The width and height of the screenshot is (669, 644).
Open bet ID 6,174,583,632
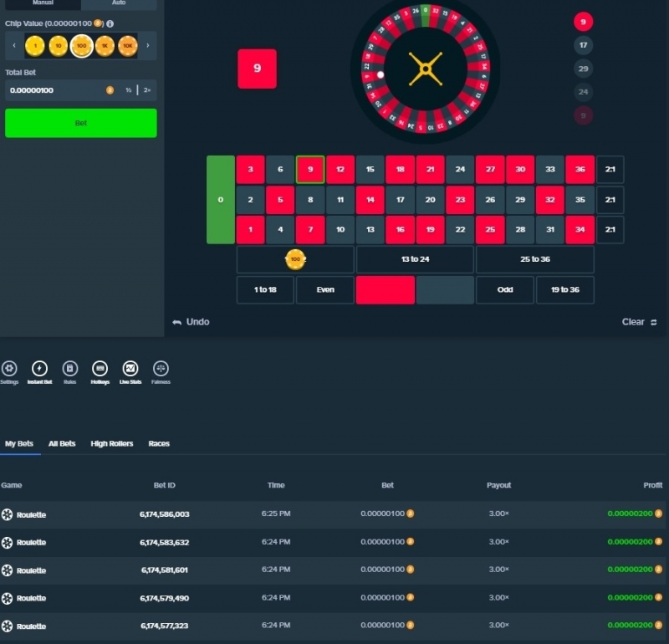pyautogui.click(x=164, y=543)
